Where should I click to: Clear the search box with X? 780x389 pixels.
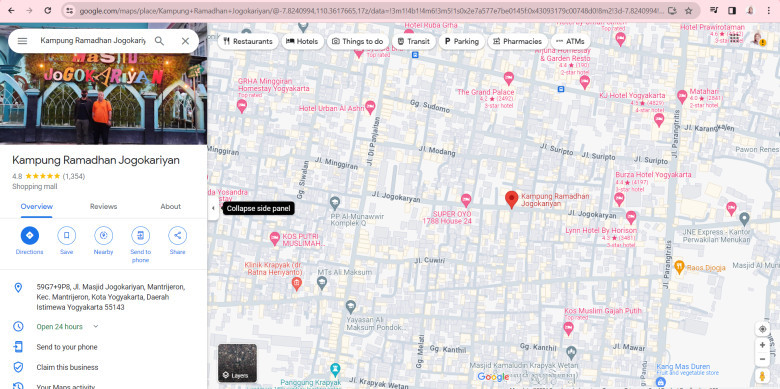(x=185, y=41)
